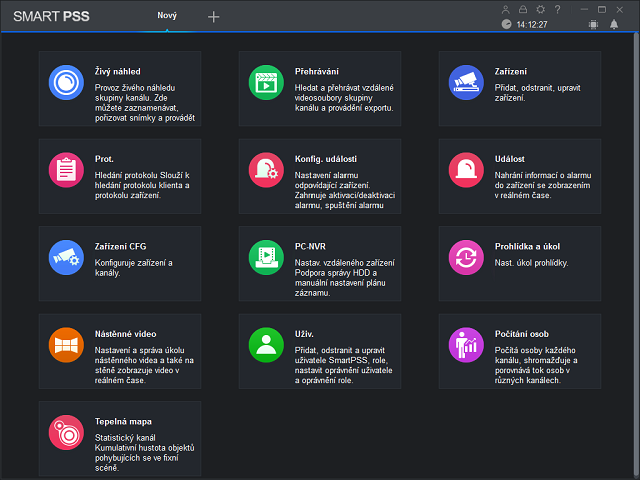Screen dimensions: 640x480
Task: Add a new tab with the plus icon
Action: 213,17
